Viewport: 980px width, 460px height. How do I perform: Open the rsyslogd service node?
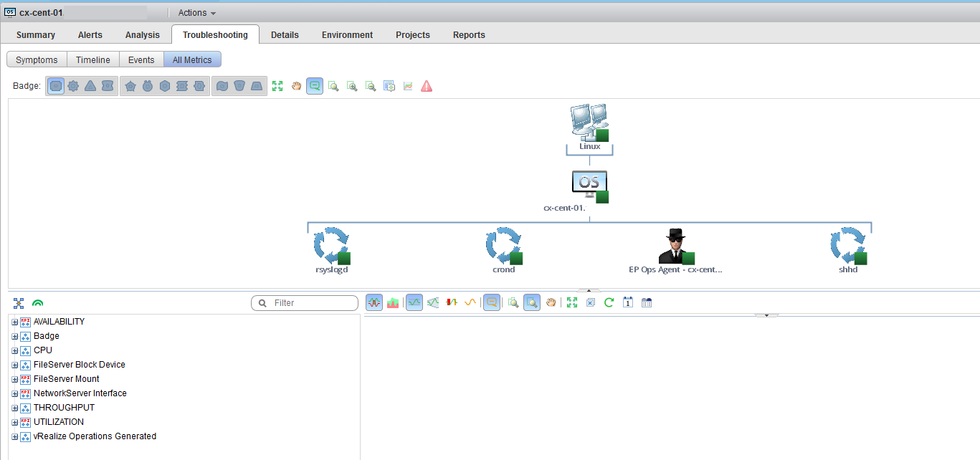pyautogui.click(x=331, y=246)
